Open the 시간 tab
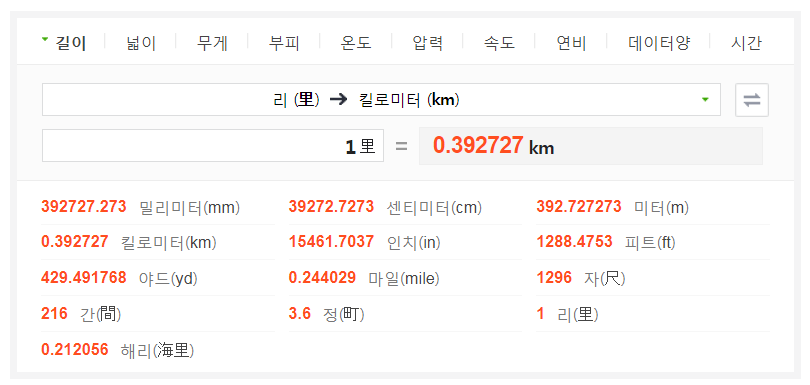 tap(746, 43)
